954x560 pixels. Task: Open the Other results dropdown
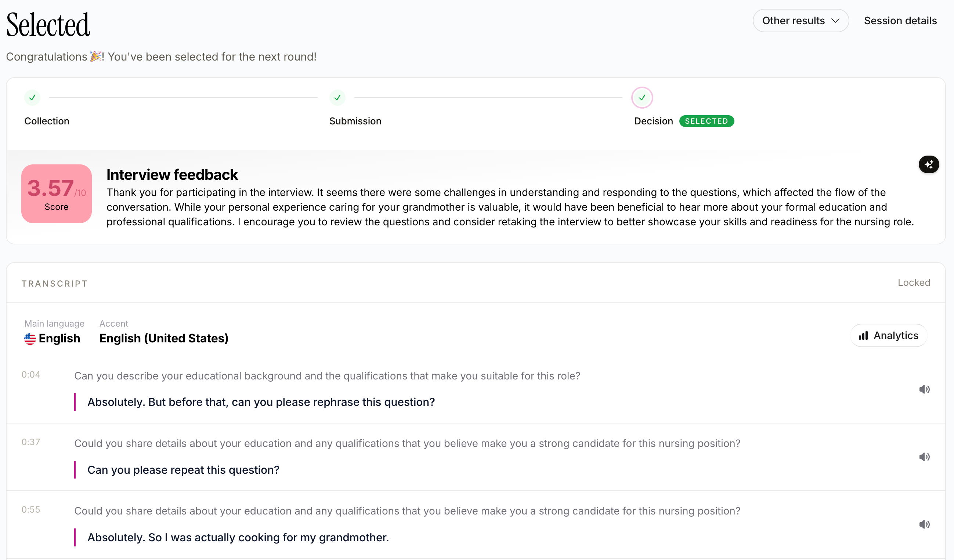801,21
